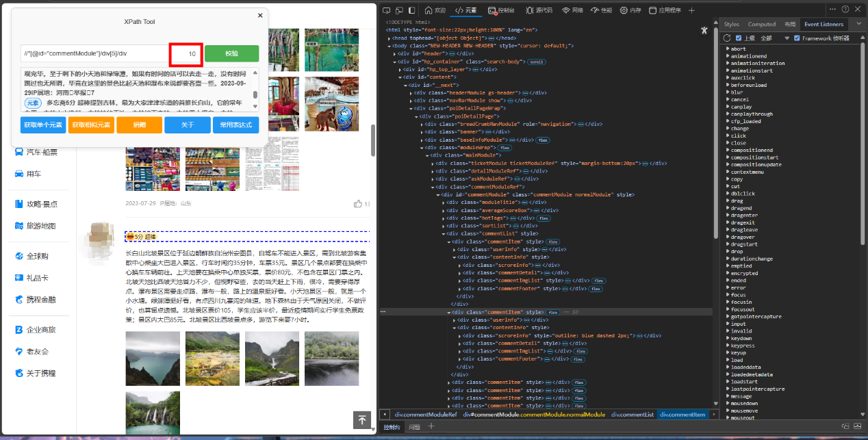Click the 获取单个元素 button
Screen dimensions: 868x440
[x=43, y=125]
